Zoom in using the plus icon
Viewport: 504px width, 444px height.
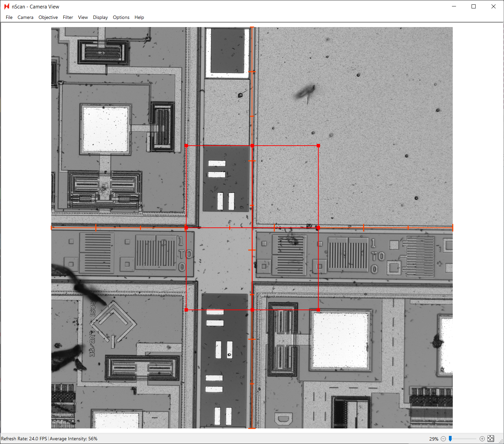[482, 438]
